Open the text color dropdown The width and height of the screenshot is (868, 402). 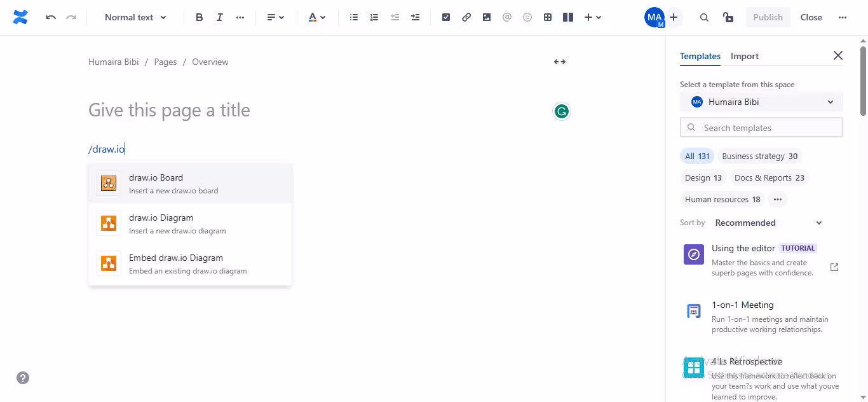click(316, 18)
